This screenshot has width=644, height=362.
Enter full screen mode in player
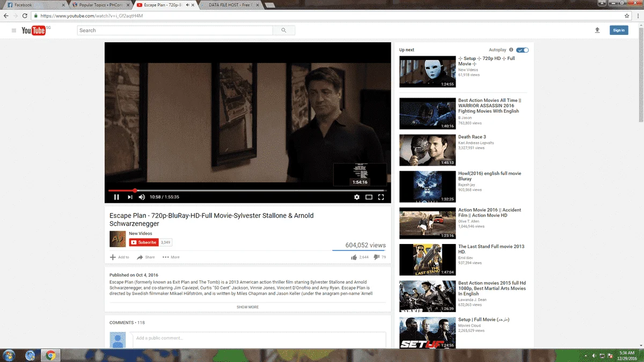[x=381, y=197]
